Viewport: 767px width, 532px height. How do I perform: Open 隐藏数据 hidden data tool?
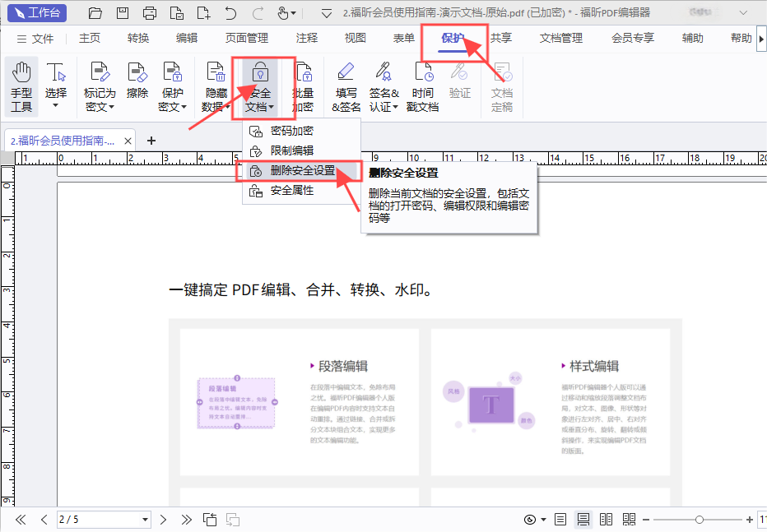point(216,87)
